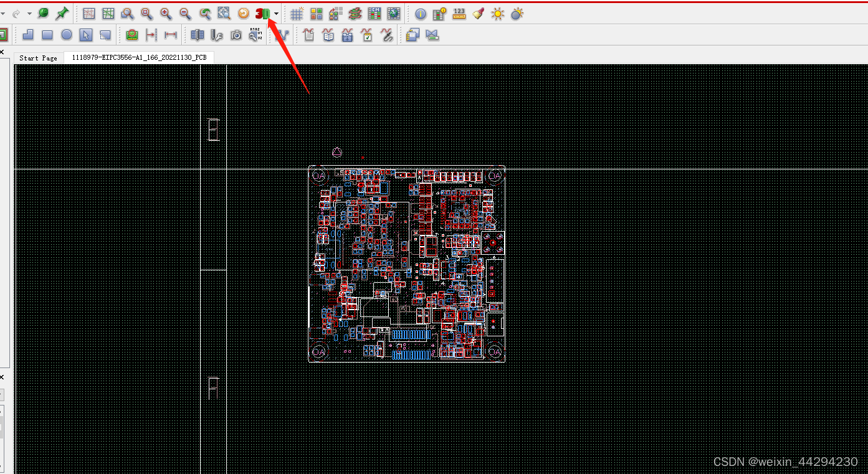Click the probe waveform icon
This screenshot has width=868, height=474.
[x=386, y=35]
